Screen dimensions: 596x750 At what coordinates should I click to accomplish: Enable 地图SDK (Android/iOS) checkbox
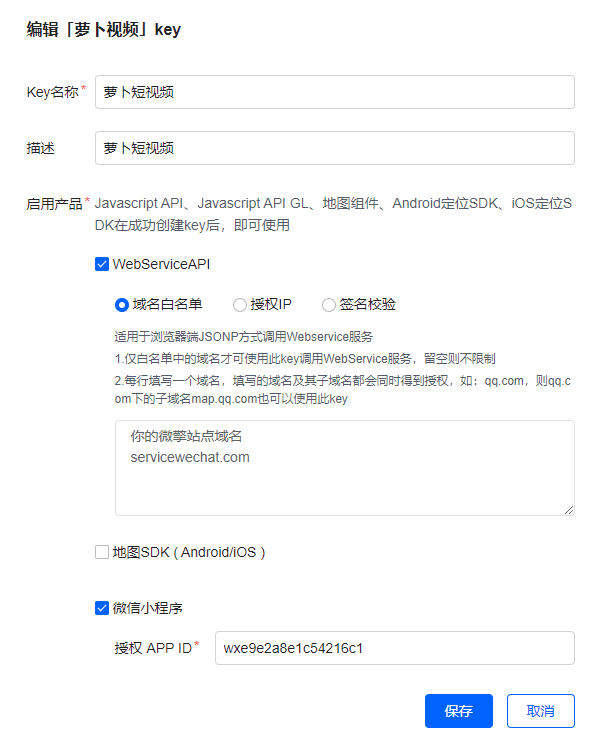102,552
